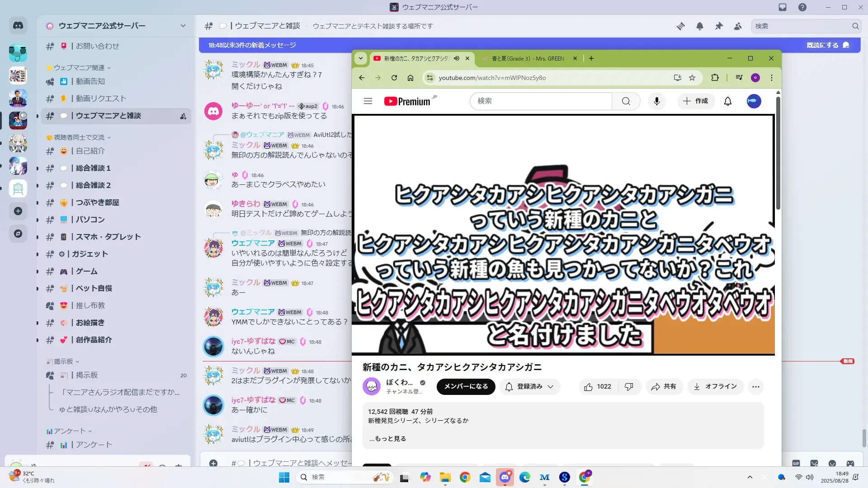The image size is (868, 488).
Task: Open YouTube notifications bell
Action: click(727, 101)
